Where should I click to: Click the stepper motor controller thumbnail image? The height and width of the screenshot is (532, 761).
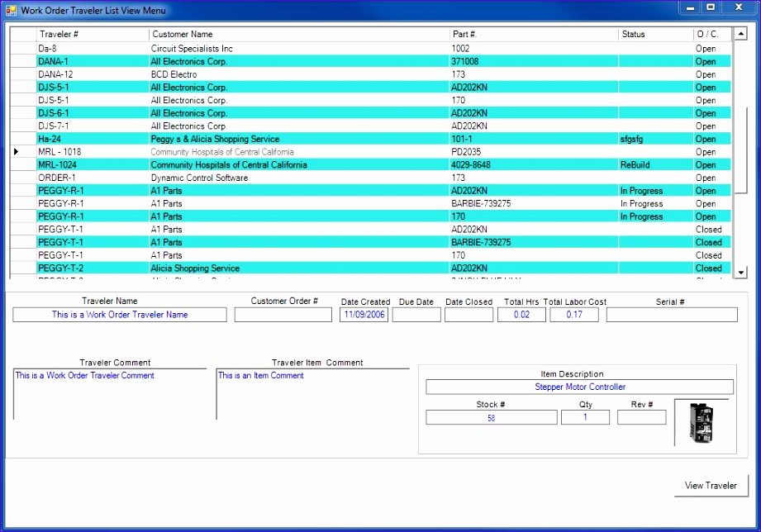click(702, 423)
